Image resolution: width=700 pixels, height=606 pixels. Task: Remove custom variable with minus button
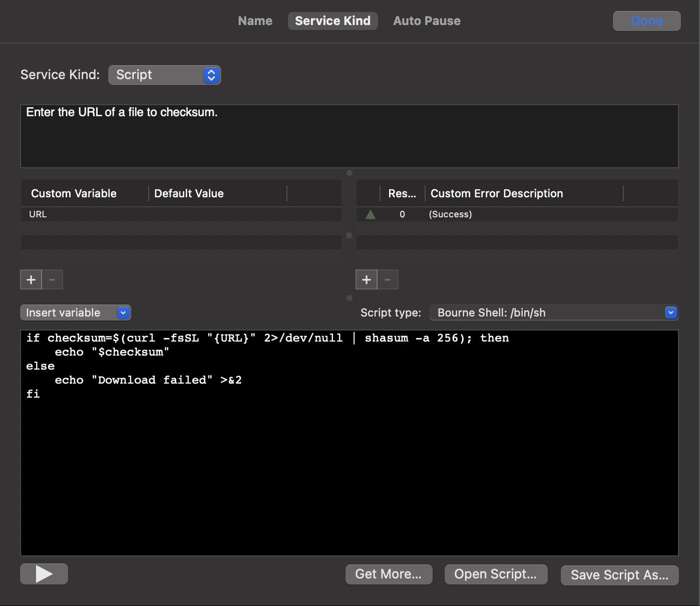[52, 279]
